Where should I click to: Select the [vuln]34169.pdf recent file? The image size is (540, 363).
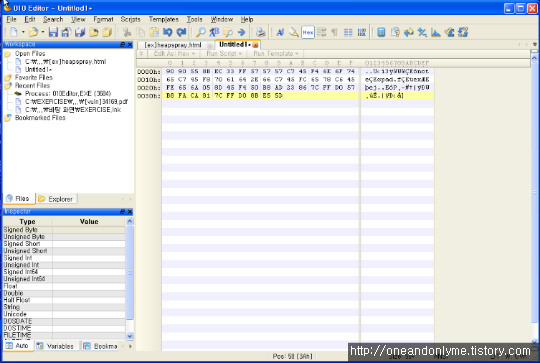click(x=76, y=102)
